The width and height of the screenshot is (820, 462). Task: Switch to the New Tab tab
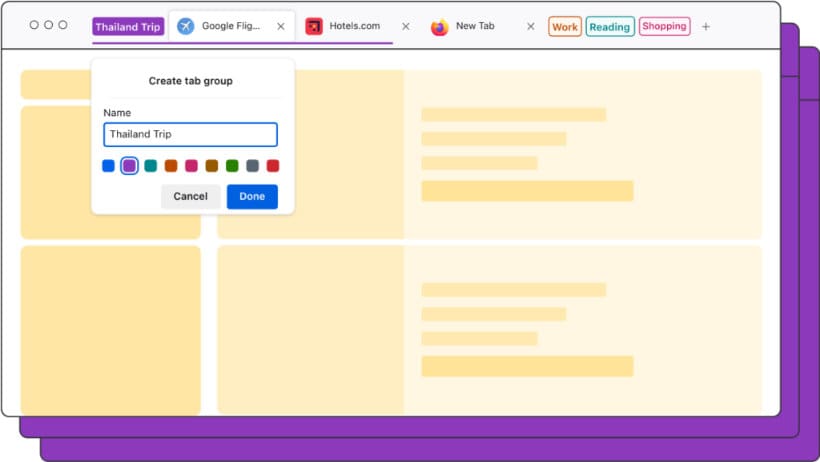[x=475, y=27]
